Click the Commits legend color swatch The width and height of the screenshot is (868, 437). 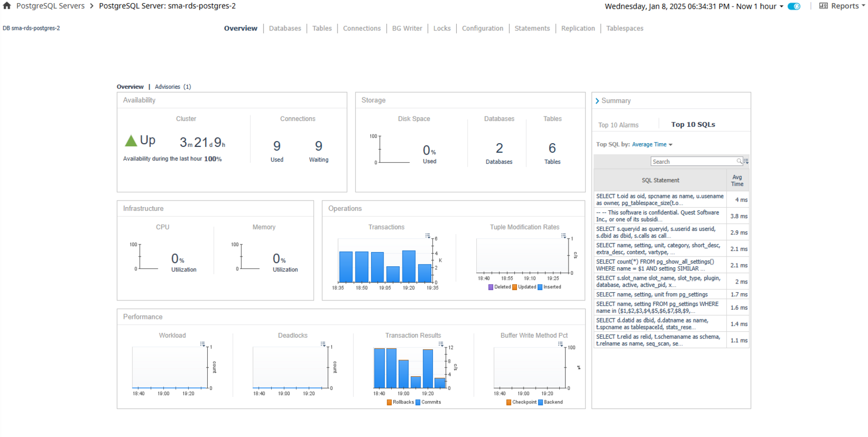pyautogui.click(x=418, y=402)
